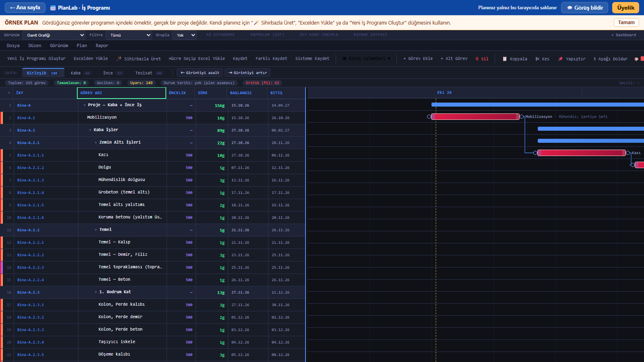This screenshot has width=644, height=362.
Task: Add a subtask with + Alt Görev
Action: click(454, 59)
